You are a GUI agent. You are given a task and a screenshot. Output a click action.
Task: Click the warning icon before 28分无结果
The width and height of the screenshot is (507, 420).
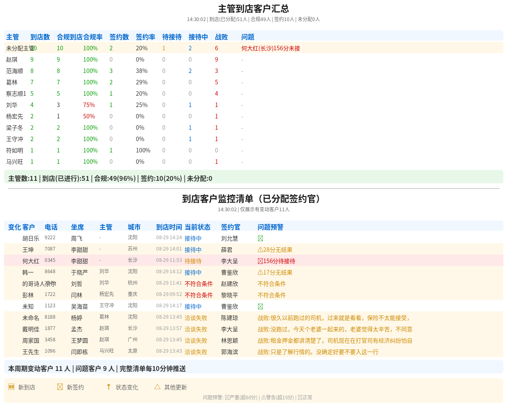tap(260, 250)
